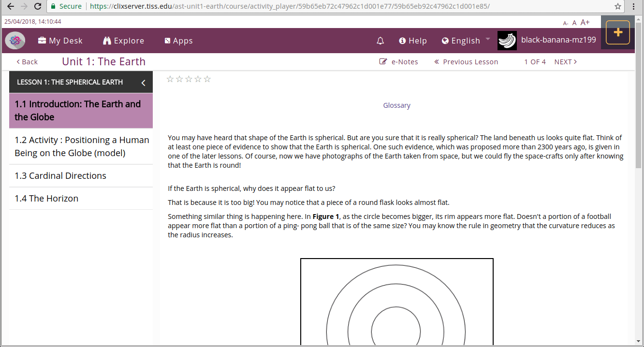Click the banana user avatar
The width and height of the screenshot is (644, 347).
(507, 41)
